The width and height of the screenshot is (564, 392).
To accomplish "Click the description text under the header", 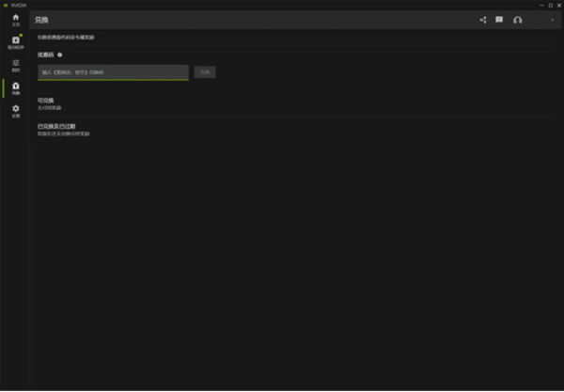I will coord(66,38).
